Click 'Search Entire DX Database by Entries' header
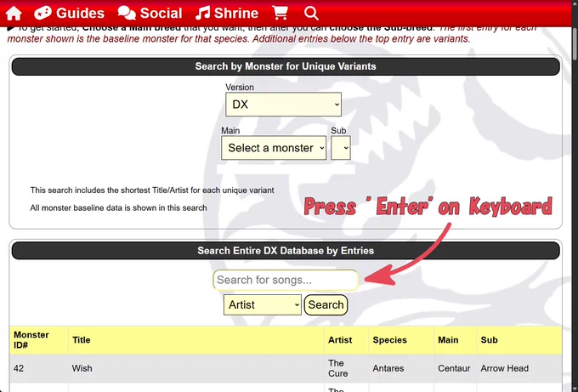578x392 pixels. click(x=286, y=251)
